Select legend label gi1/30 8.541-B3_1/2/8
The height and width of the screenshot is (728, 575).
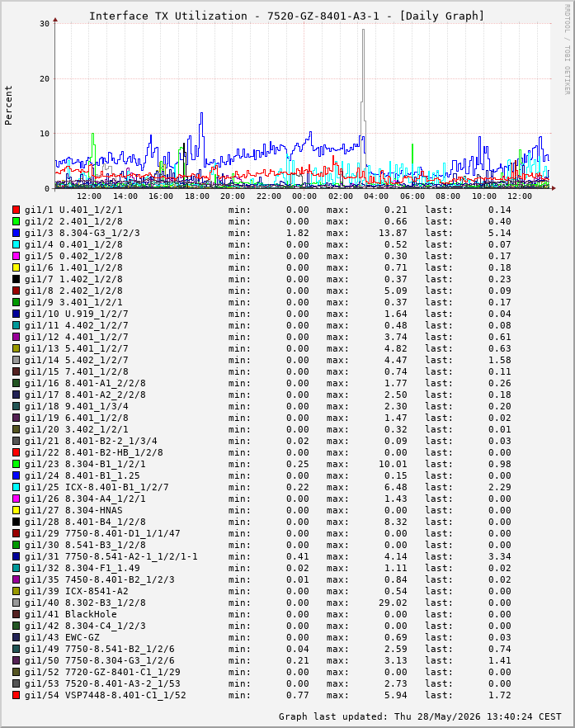85,545
